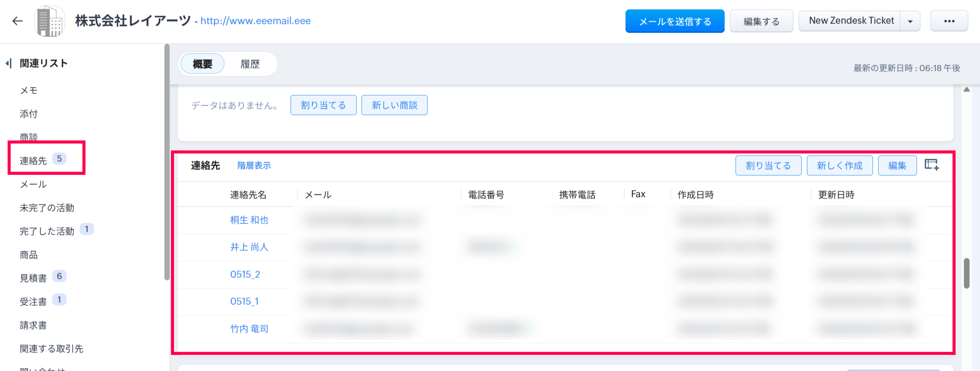The image size is (980, 371).
Task: Click the company building logo icon
Action: click(x=49, y=21)
